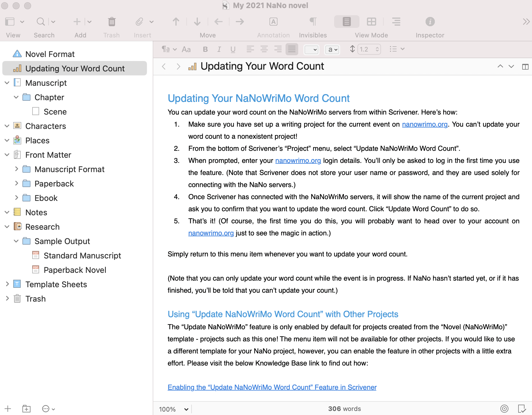Image resolution: width=532 pixels, height=415 pixels.
Task: Click the Annotation icon
Action: [x=273, y=22]
